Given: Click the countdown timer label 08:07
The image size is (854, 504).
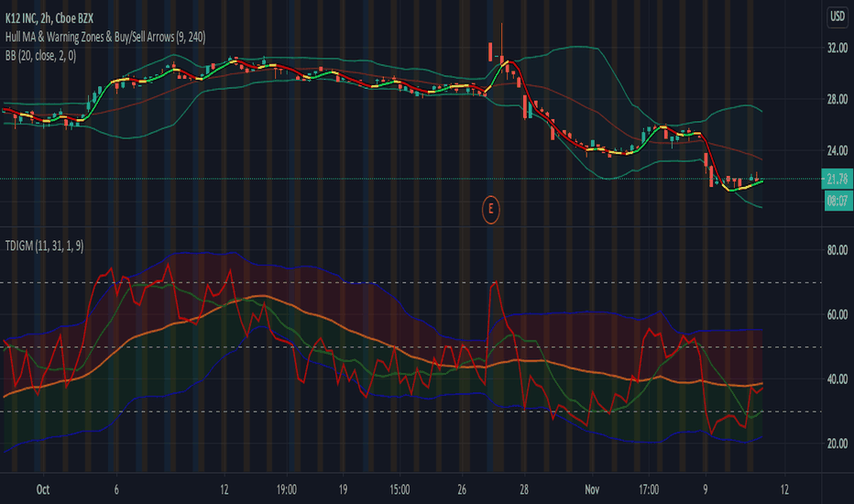Looking at the screenshot, I should tap(838, 201).
